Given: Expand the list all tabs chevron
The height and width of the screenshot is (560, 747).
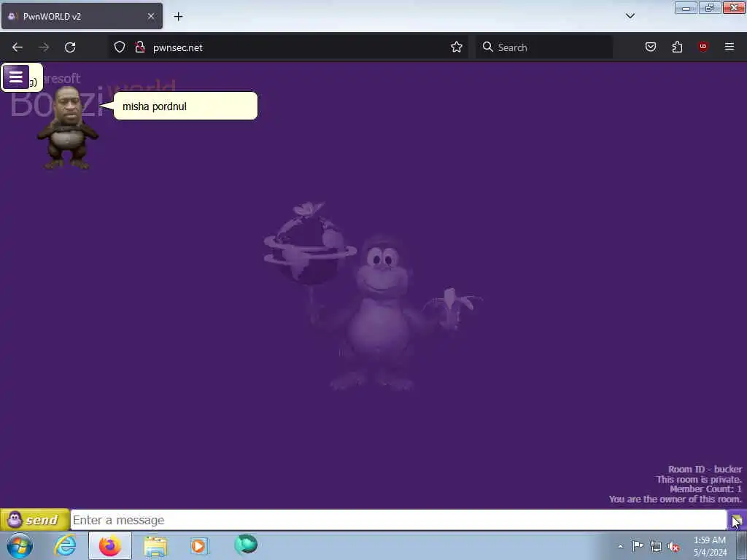Looking at the screenshot, I should (630, 16).
